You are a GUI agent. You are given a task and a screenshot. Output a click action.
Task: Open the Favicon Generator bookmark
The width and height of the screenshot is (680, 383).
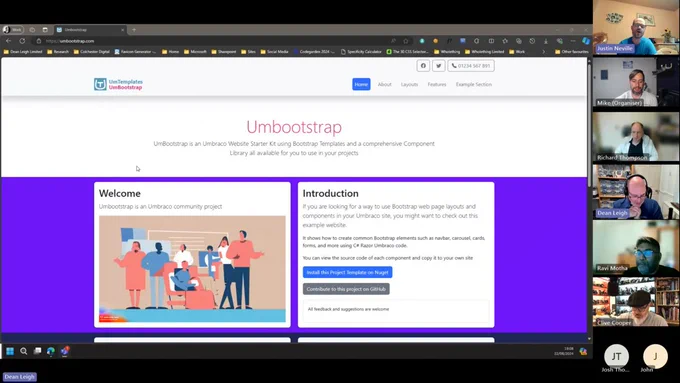click(x=135, y=52)
